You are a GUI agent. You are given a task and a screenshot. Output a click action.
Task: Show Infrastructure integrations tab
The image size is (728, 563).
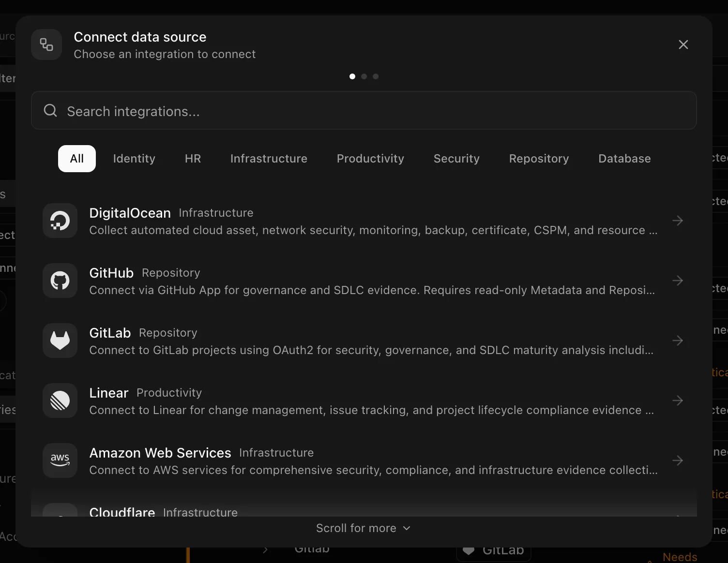coord(269,159)
